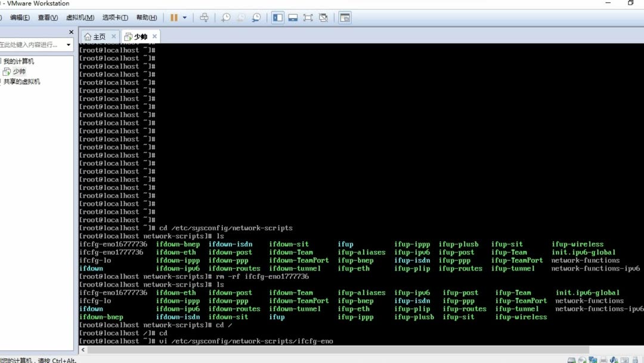Open the 虚拟机(M) menu

80,17
